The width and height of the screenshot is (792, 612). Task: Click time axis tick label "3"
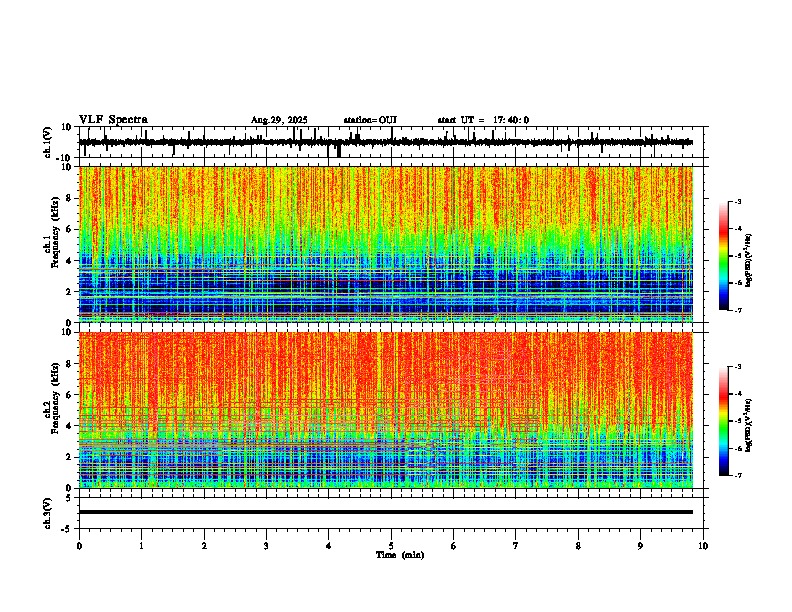(x=266, y=546)
